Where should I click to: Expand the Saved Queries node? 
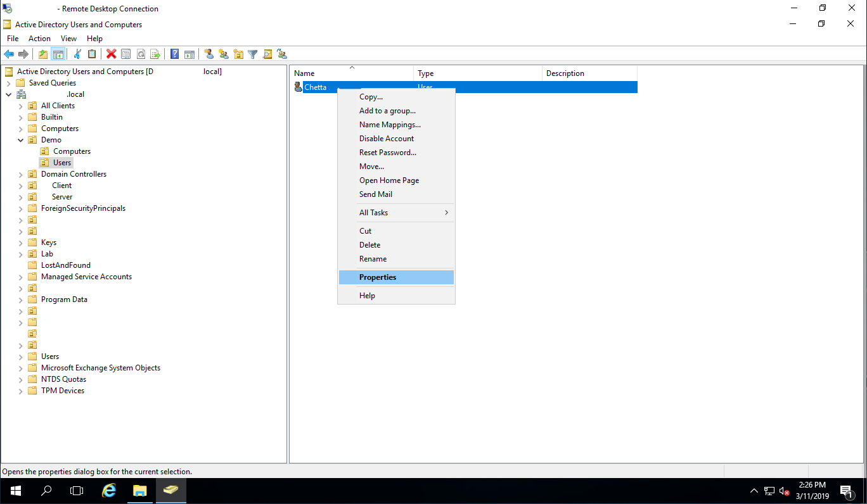point(8,83)
